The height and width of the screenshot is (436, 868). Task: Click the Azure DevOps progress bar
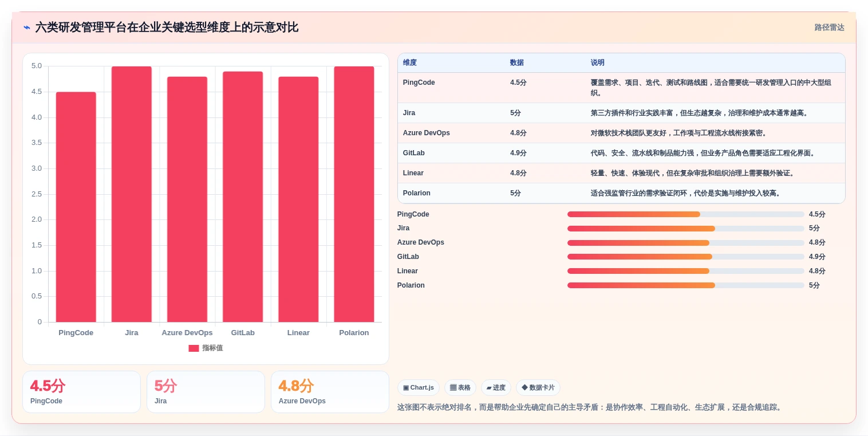(x=686, y=243)
